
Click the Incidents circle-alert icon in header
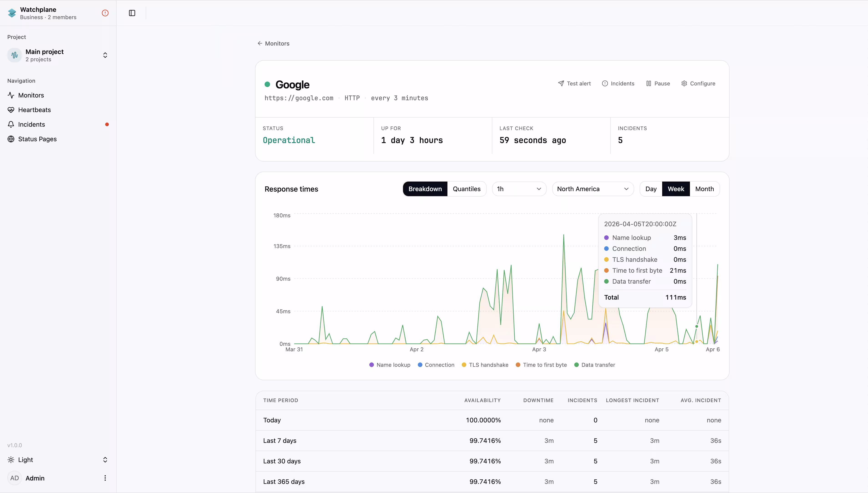[x=605, y=83]
